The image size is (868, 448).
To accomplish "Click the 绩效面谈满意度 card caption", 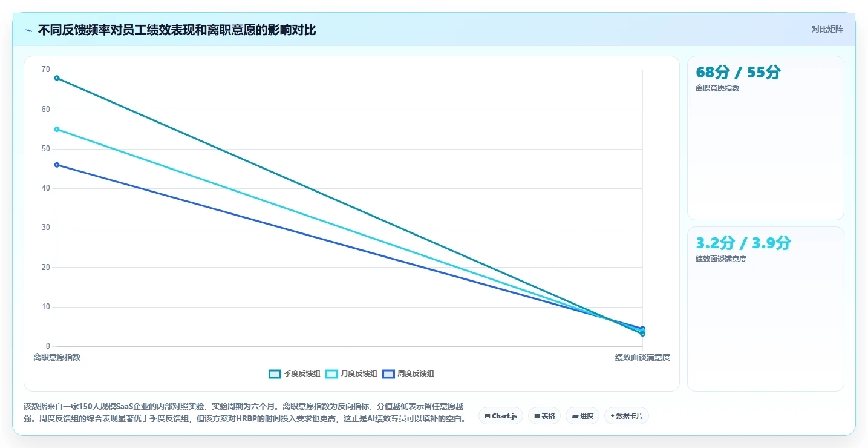I will 721,259.
